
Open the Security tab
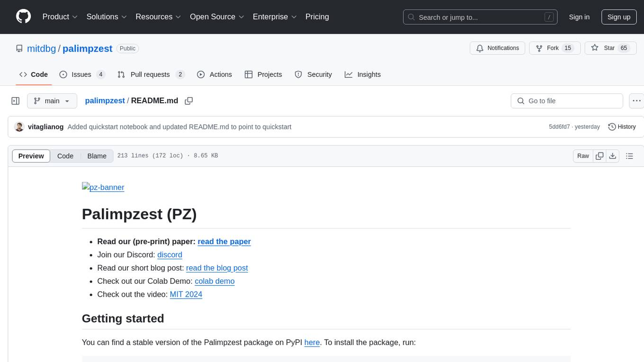[313, 74]
